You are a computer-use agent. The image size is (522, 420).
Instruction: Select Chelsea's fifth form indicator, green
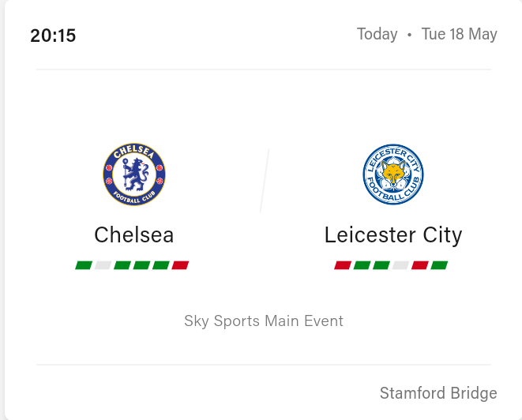pos(161,265)
